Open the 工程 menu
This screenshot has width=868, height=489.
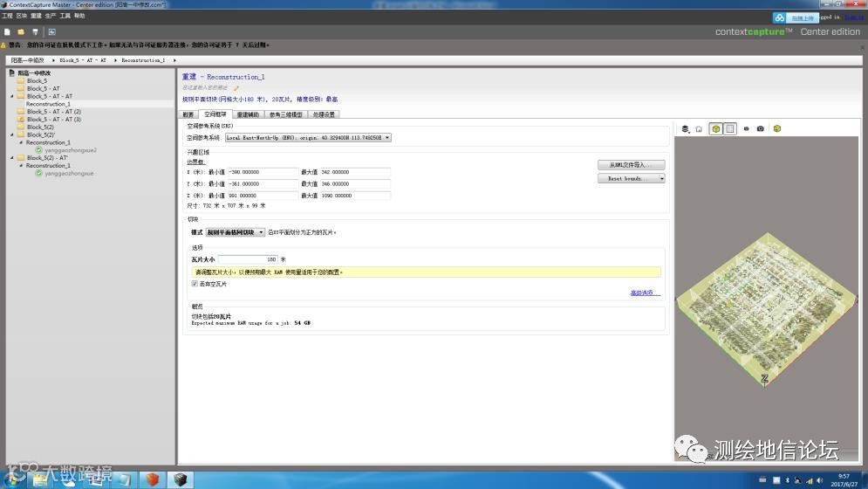point(7,16)
